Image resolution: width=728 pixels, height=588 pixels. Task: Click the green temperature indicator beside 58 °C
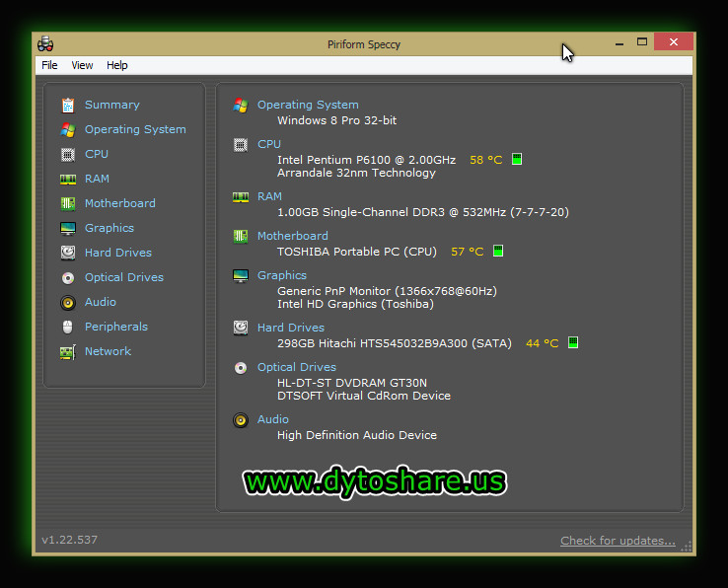[x=517, y=159]
